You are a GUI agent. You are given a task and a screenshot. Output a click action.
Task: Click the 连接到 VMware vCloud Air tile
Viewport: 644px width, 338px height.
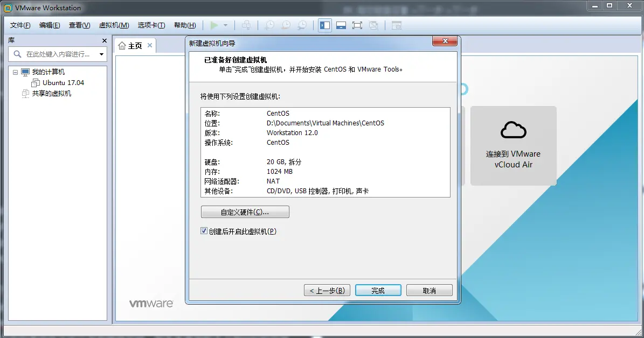click(514, 146)
